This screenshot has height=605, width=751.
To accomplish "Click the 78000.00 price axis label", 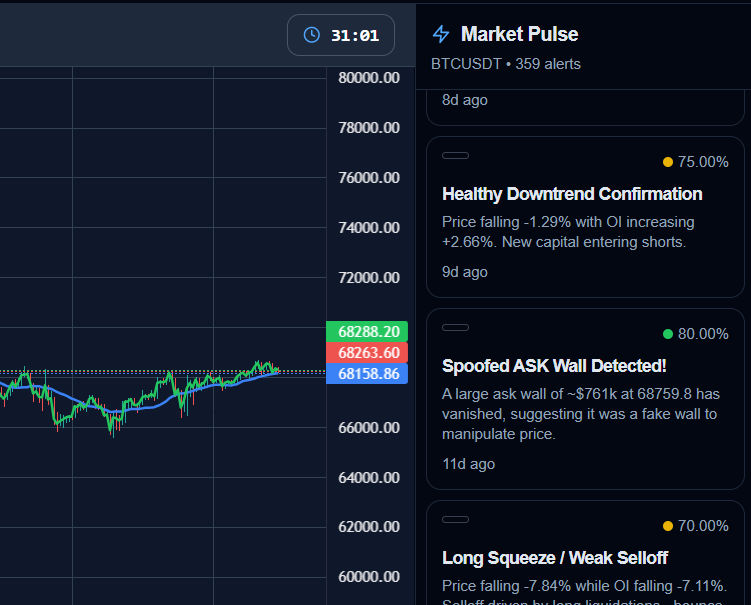I will (x=369, y=128).
